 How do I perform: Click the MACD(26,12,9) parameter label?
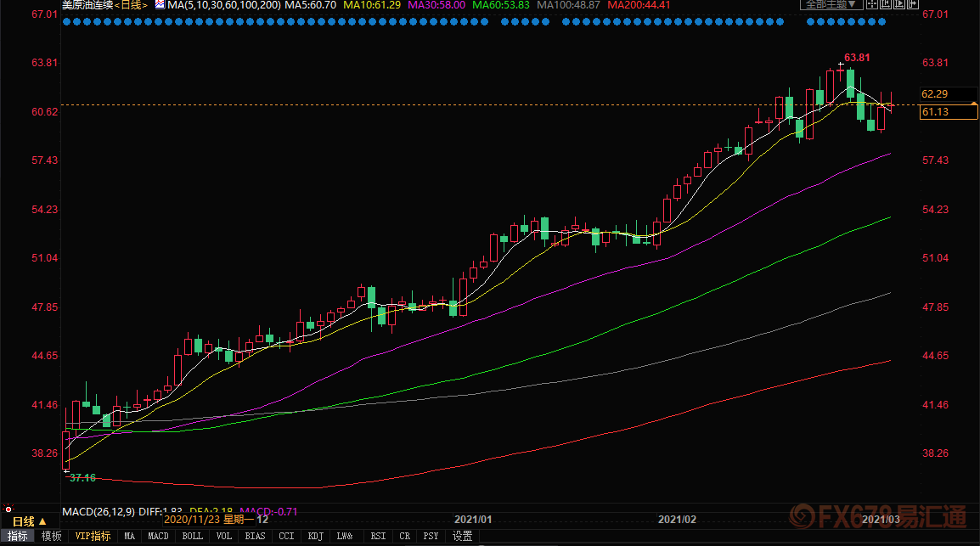point(99,512)
